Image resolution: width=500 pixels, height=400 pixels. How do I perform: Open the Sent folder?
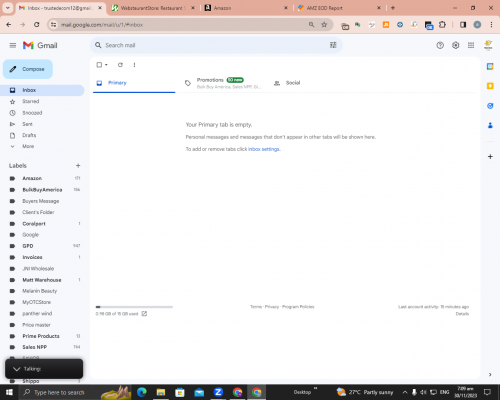(x=27, y=124)
